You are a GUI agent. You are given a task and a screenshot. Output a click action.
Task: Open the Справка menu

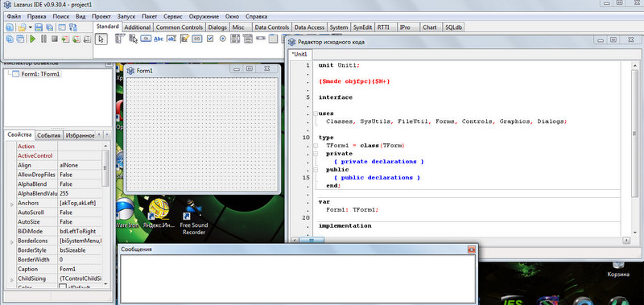tap(256, 16)
